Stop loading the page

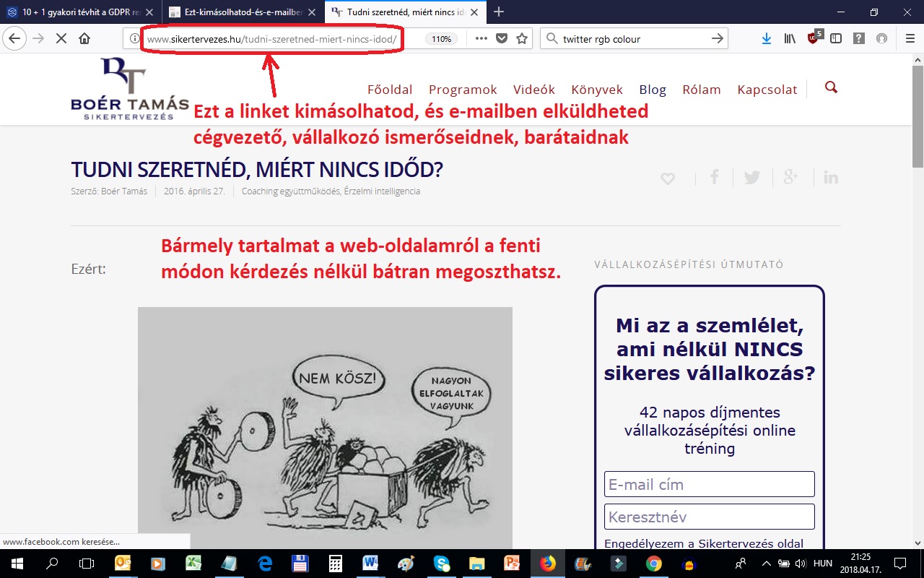61,38
